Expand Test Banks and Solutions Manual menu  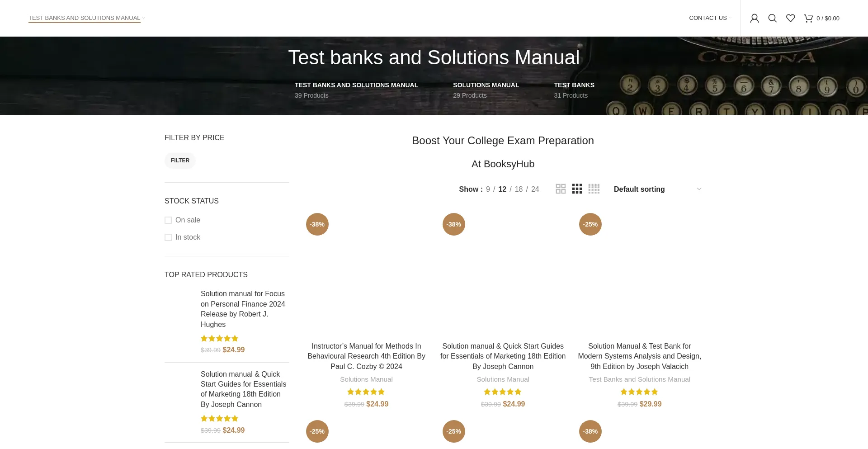click(85, 18)
